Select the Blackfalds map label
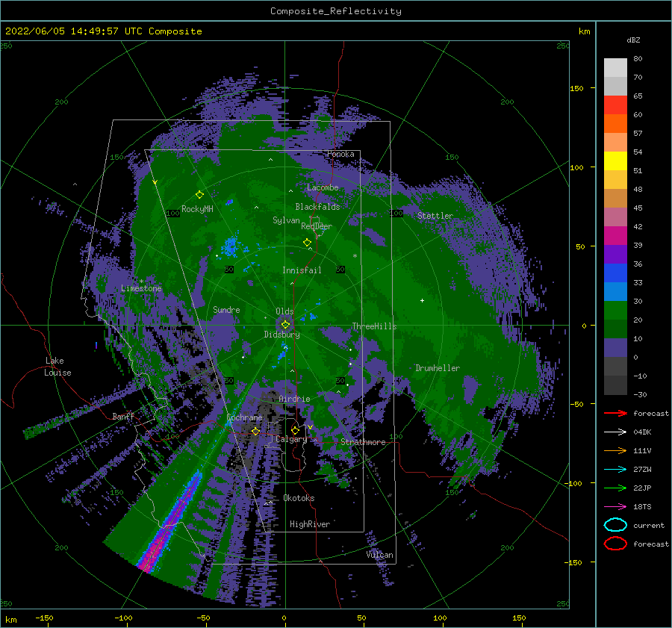This screenshot has height=628, width=672. [317, 207]
